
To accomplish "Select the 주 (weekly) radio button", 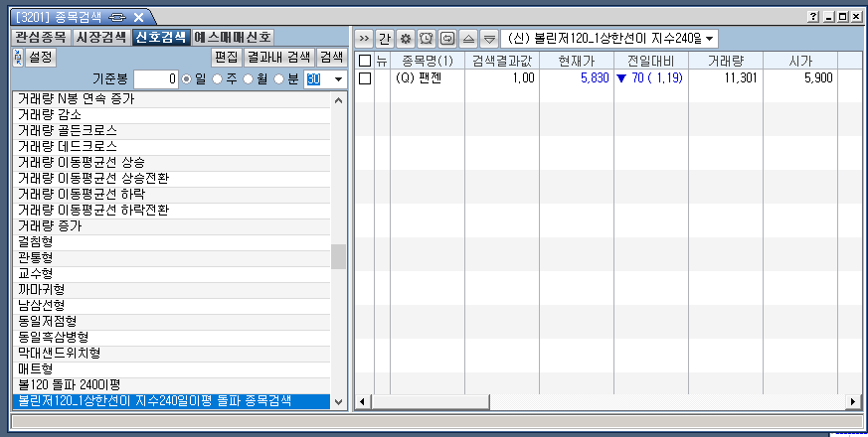I will [219, 78].
